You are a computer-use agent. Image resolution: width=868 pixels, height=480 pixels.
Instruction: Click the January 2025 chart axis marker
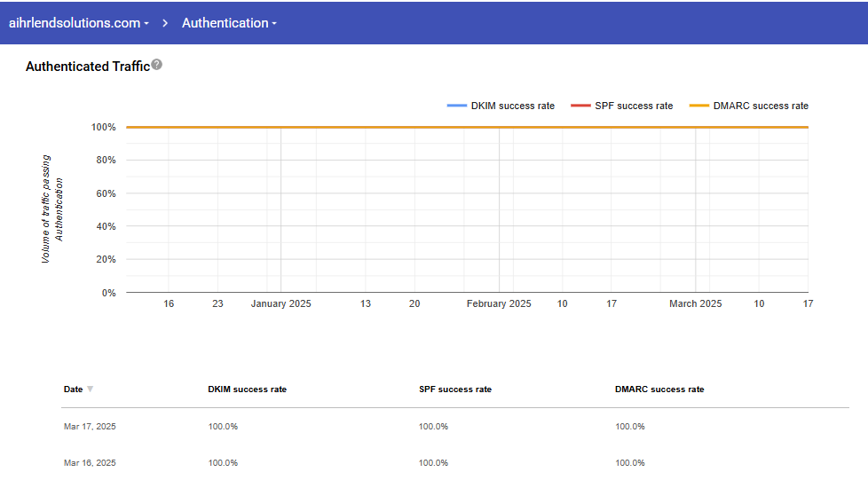point(280,303)
